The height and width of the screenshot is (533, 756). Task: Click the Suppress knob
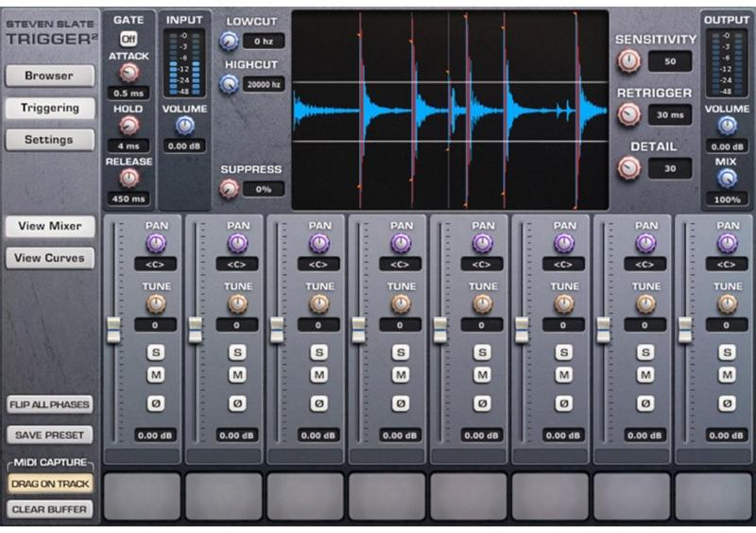coord(229,189)
